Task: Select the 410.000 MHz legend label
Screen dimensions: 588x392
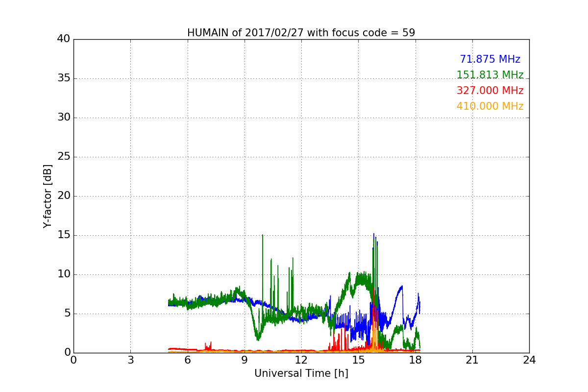Action: point(490,106)
